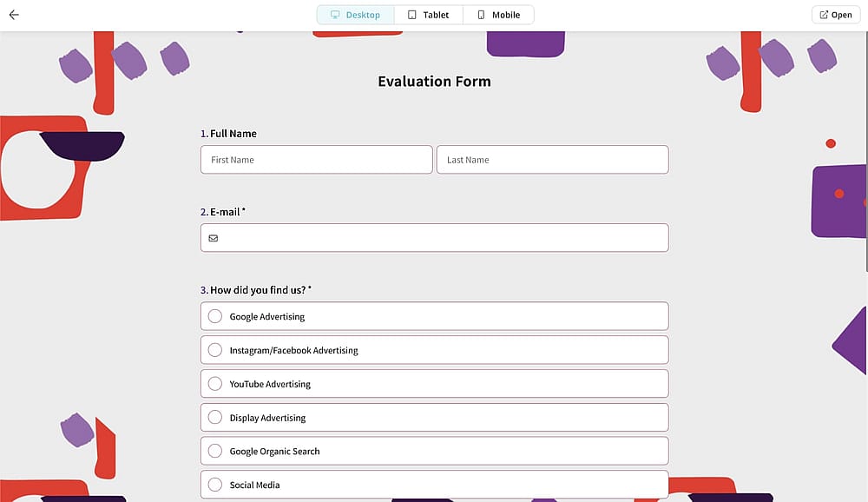Screen dimensions: 868x502
Task: Switch to Tablet preview tab
Action: 429,15
